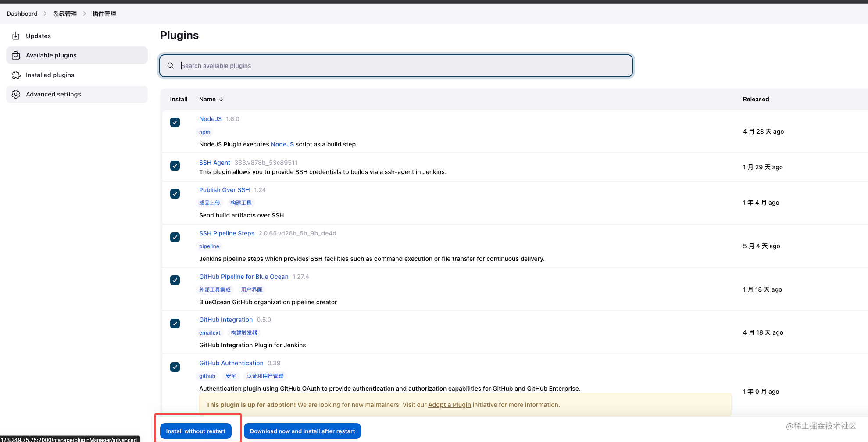Deselect the GitHub Authentication plugin checkbox

tap(175, 367)
